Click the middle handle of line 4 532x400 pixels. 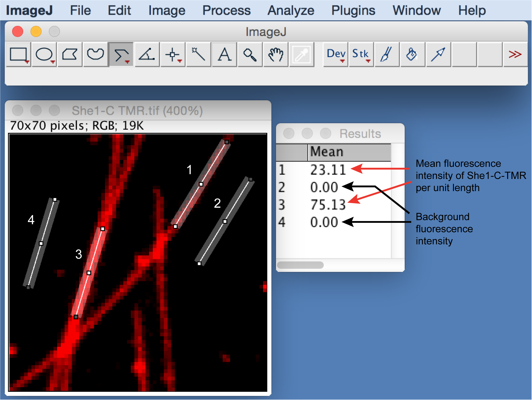41,243
